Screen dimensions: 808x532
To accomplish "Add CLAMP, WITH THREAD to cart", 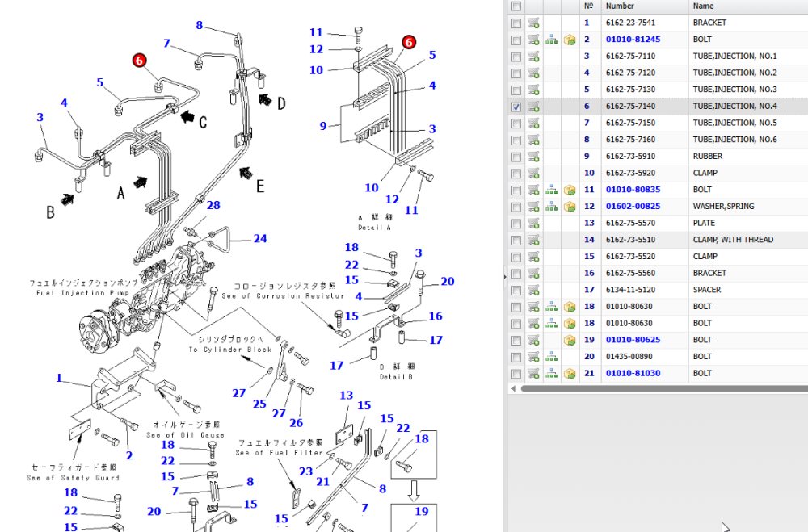I will pyautogui.click(x=533, y=240).
